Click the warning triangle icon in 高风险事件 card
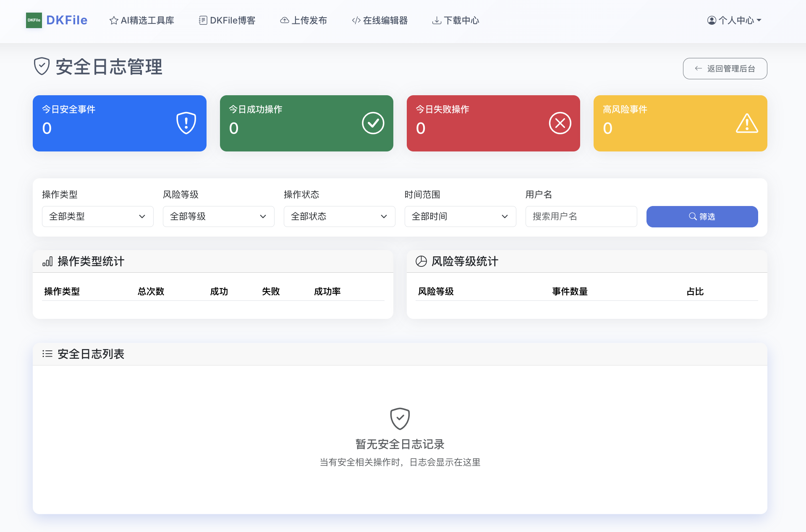The height and width of the screenshot is (532, 806). click(746, 123)
